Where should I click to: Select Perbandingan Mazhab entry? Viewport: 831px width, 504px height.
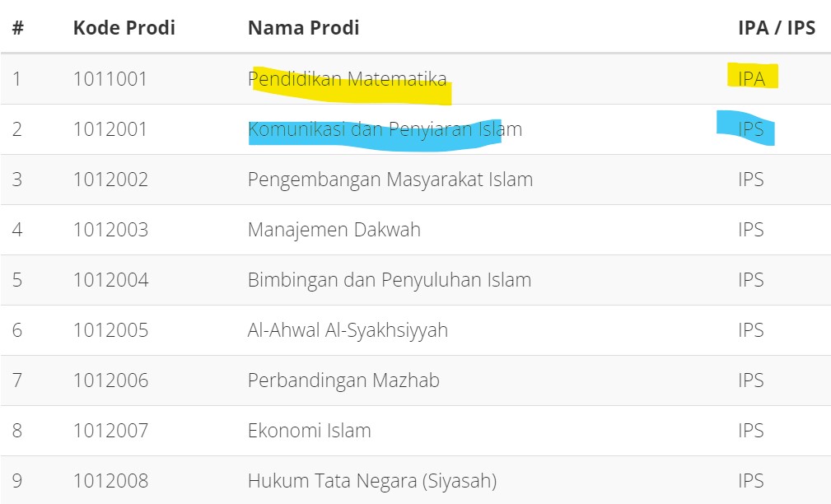(x=343, y=380)
